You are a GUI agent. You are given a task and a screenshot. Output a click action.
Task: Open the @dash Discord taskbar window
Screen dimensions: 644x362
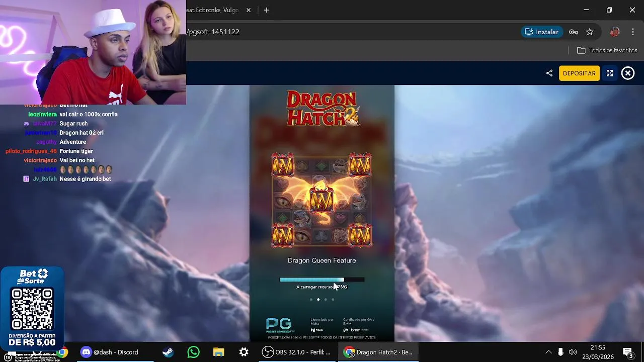(110, 352)
